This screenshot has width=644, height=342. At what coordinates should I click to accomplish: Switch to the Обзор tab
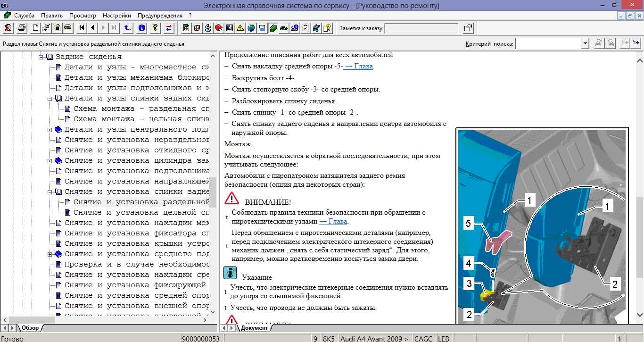[x=30, y=328]
